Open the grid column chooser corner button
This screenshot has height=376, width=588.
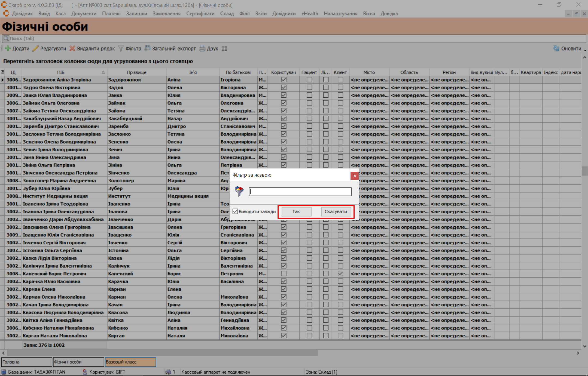[x=2, y=72]
